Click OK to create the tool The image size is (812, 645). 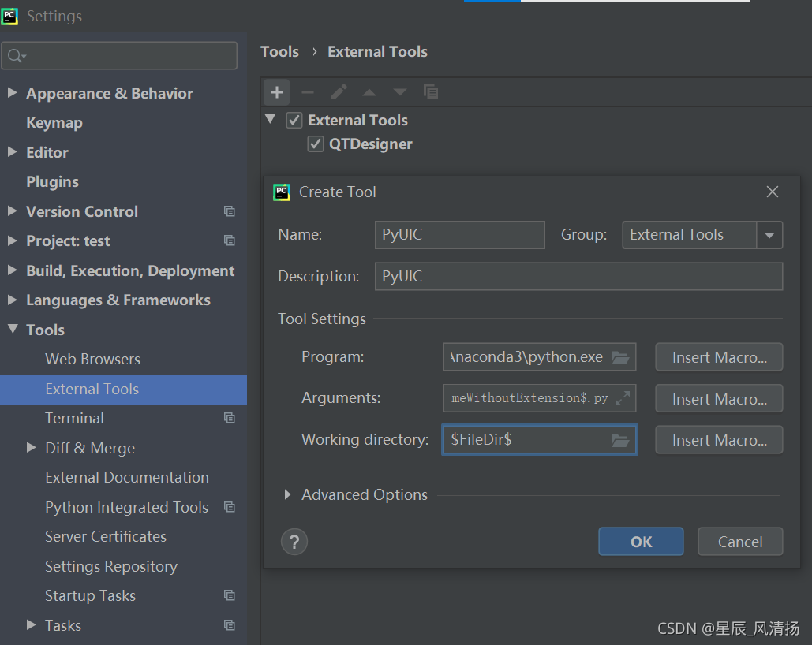(x=641, y=542)
